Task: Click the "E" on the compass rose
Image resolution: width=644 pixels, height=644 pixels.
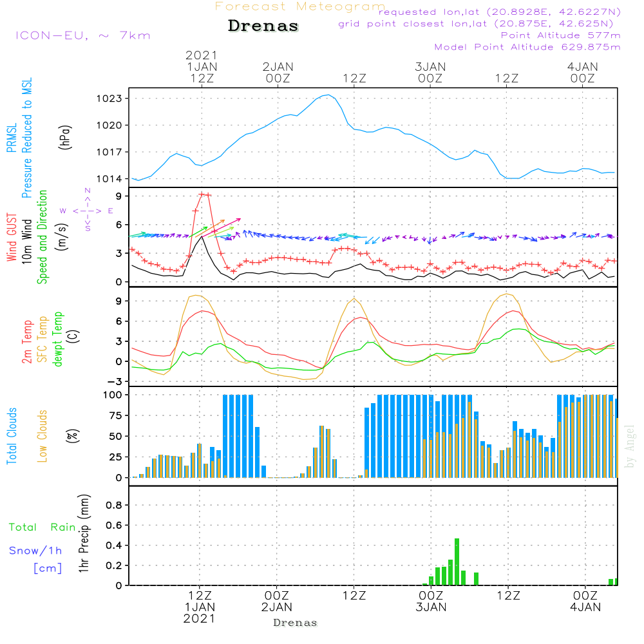Action: click(x=111, y=211)
